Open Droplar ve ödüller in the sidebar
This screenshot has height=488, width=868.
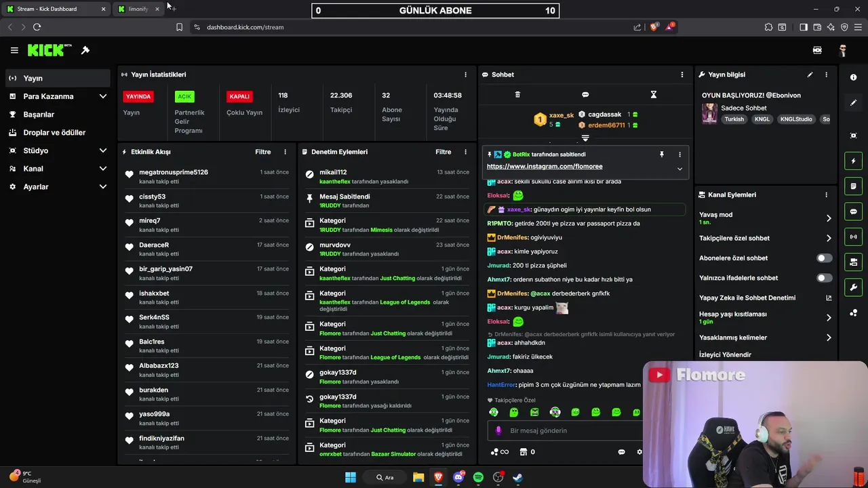(x=58, y=132)
